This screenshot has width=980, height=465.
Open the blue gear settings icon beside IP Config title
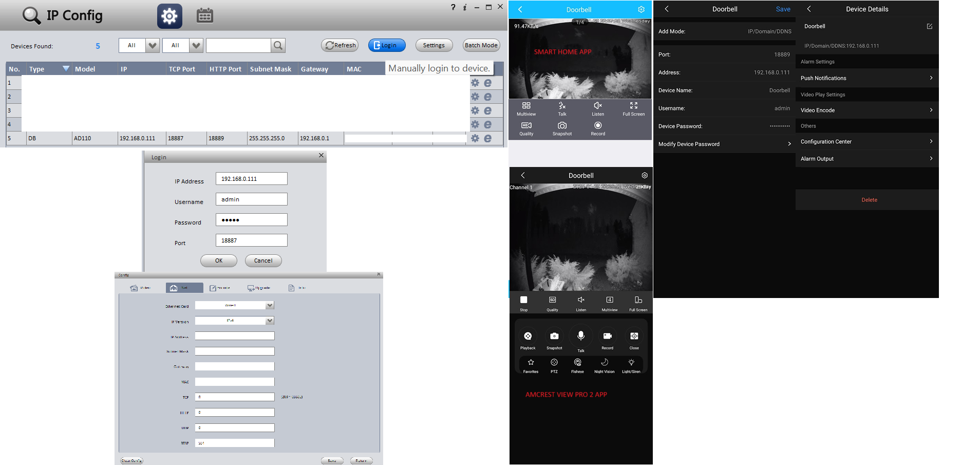tap(169, 16)
